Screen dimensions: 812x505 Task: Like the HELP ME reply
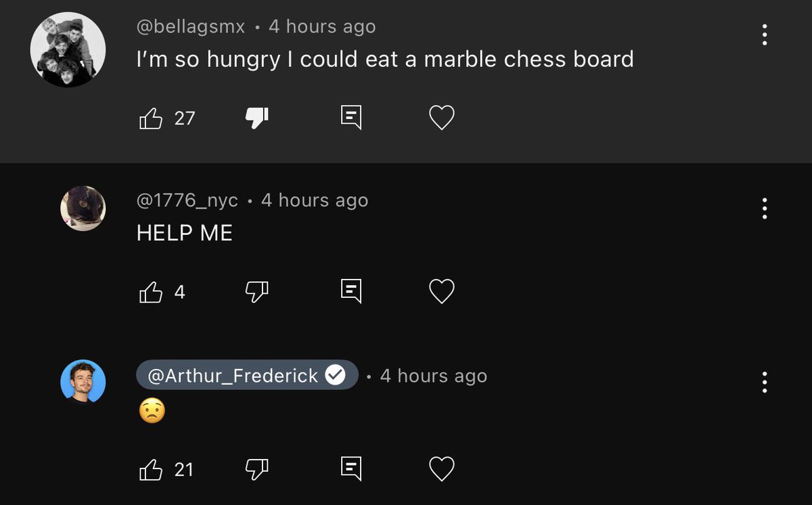[x=151, y=292]
